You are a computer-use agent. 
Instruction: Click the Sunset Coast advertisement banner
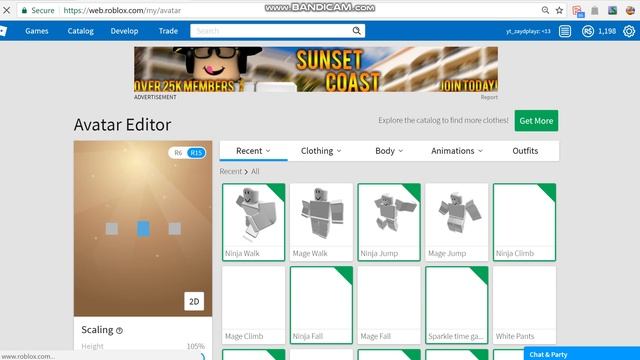click(x=316, y=69)
